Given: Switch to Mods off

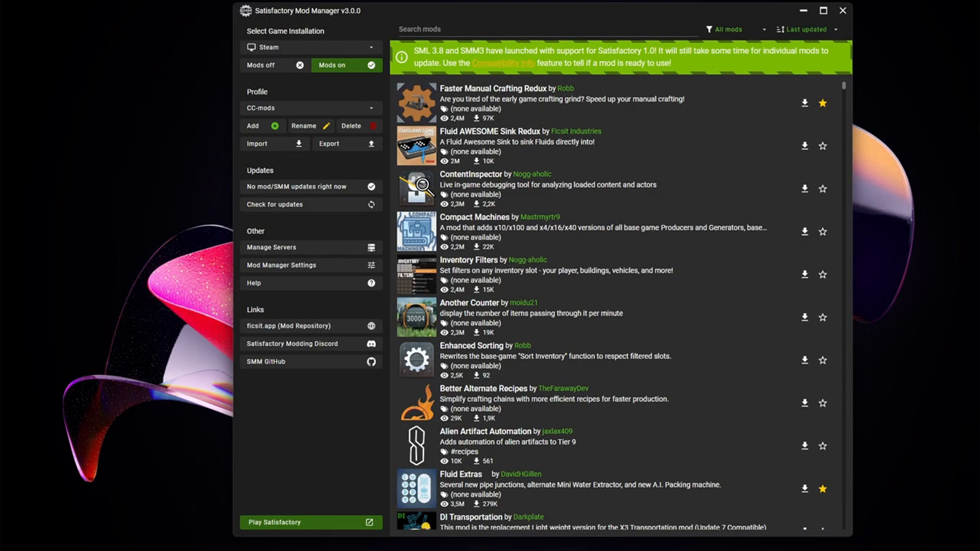Looking at the screenshot, I should [x=275, y=65].
